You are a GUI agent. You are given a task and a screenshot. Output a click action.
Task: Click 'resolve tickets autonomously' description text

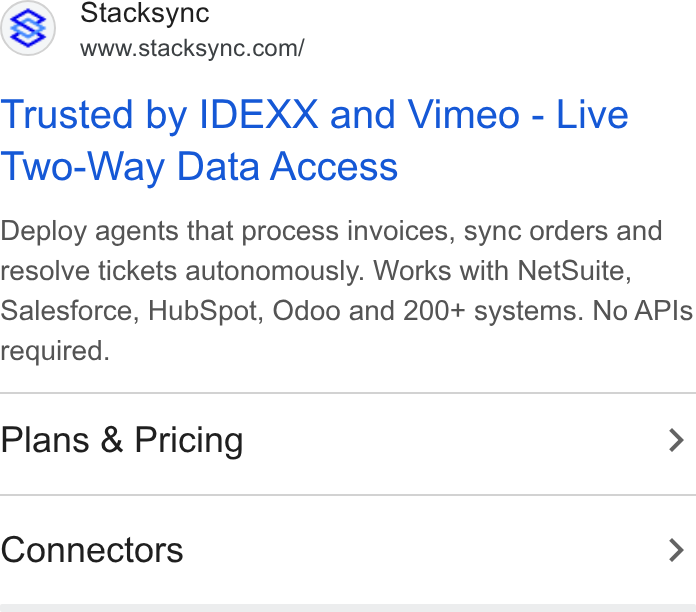[x=182, y=271]
